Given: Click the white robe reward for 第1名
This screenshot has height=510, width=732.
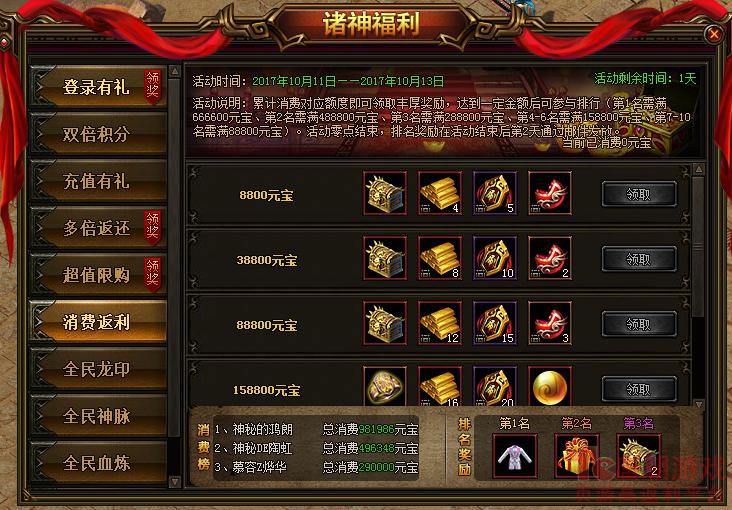Looking at the screenshot, I should 515,456.
